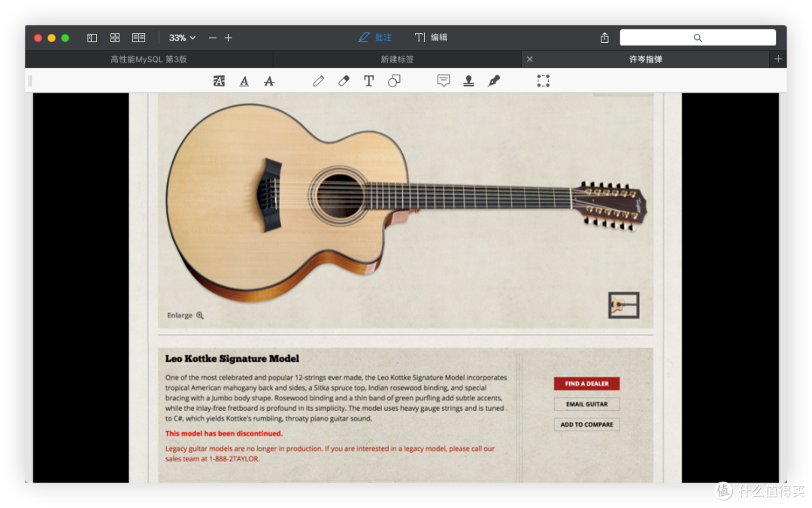The width and height of the screenshot is (812, 508).
Task: Toggle the sidebar panel icon
Action: tap(92, 38)
